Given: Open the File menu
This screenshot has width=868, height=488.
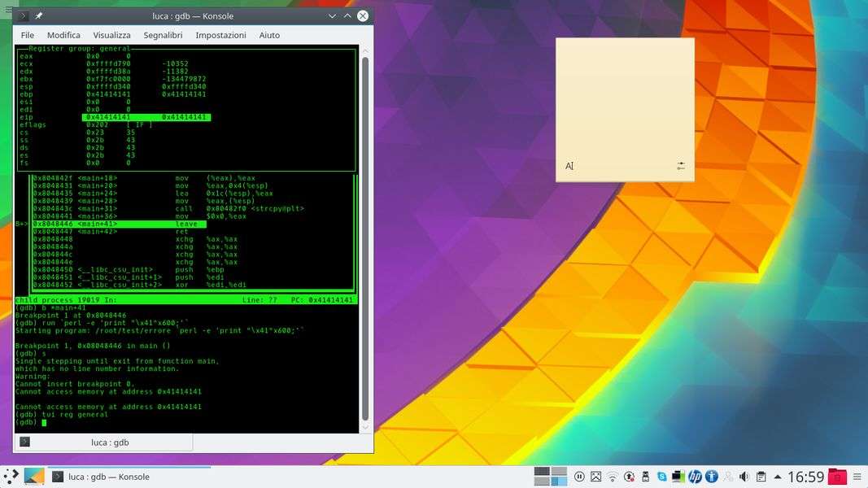Looking at the screenshot, I should [28, 35].
